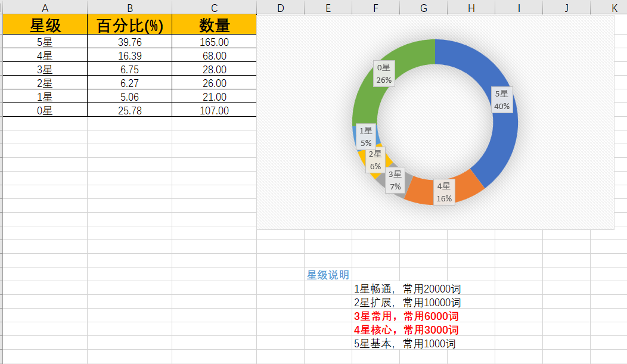Select the cell containing 2星 in the table
627x364 pixels.
click(x=45, y=83)
